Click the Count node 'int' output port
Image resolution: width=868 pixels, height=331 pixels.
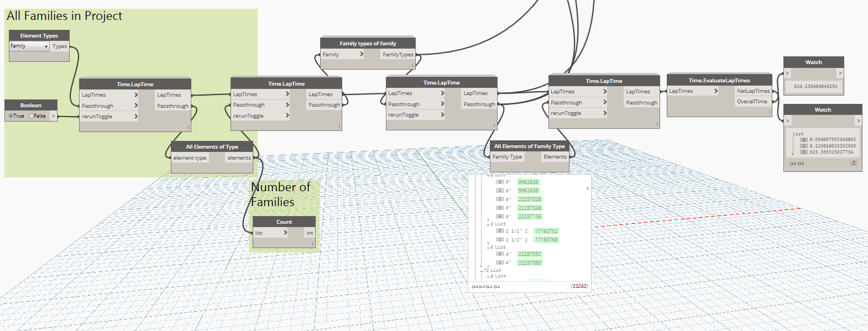[310, 233]
